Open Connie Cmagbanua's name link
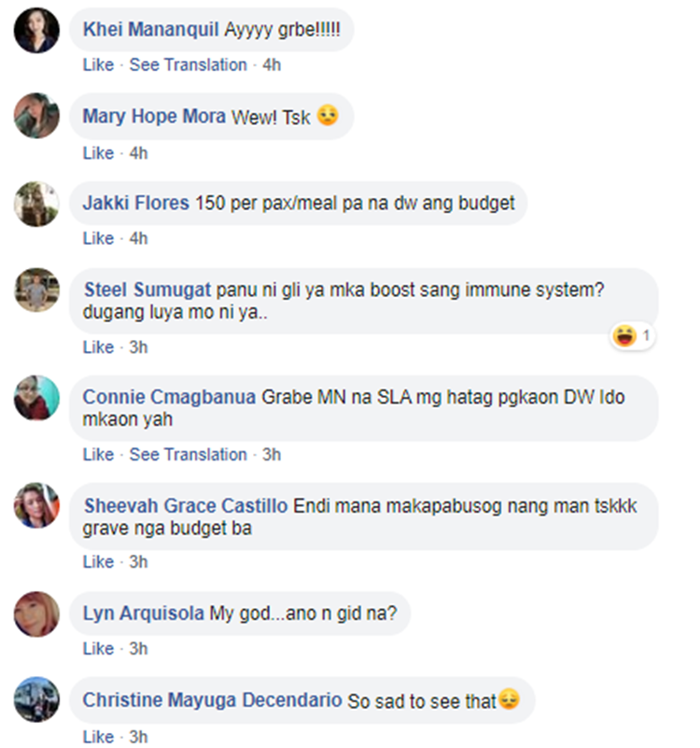The width and height of the screenshot is (700, 748). point(169,397)
